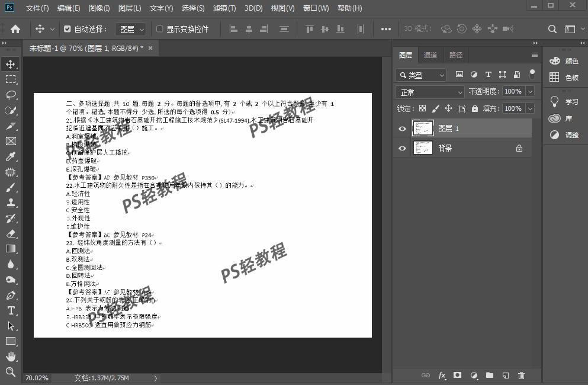This screenshot has height=385, width=588.
Task: Delete layer using the trash icon
Action: 520,376
